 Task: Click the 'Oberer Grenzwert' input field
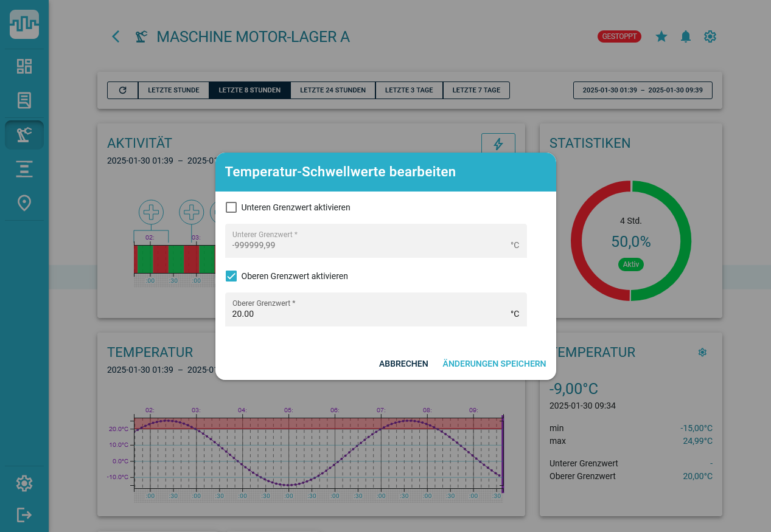pyautogui.click(x=376, y=309)
